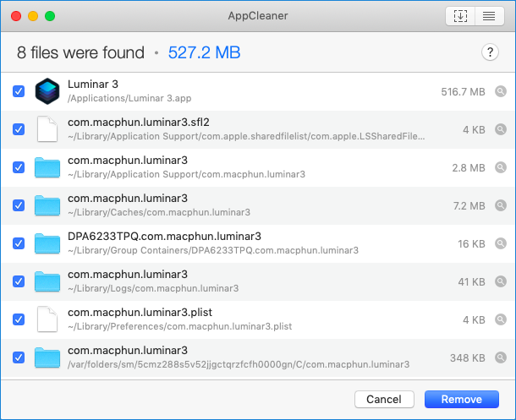Reveal Application Support luminar3 folder in Finder
This screenshot has width=516, height=420.
tap(501, 167)
